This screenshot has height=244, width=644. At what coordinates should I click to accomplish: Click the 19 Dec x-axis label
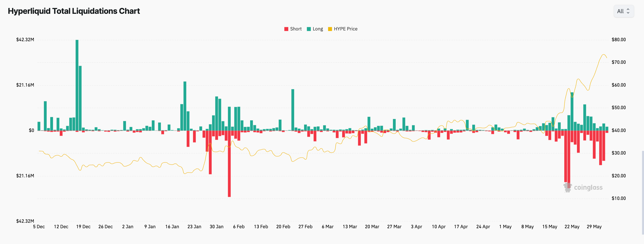[x=83, y=227]
